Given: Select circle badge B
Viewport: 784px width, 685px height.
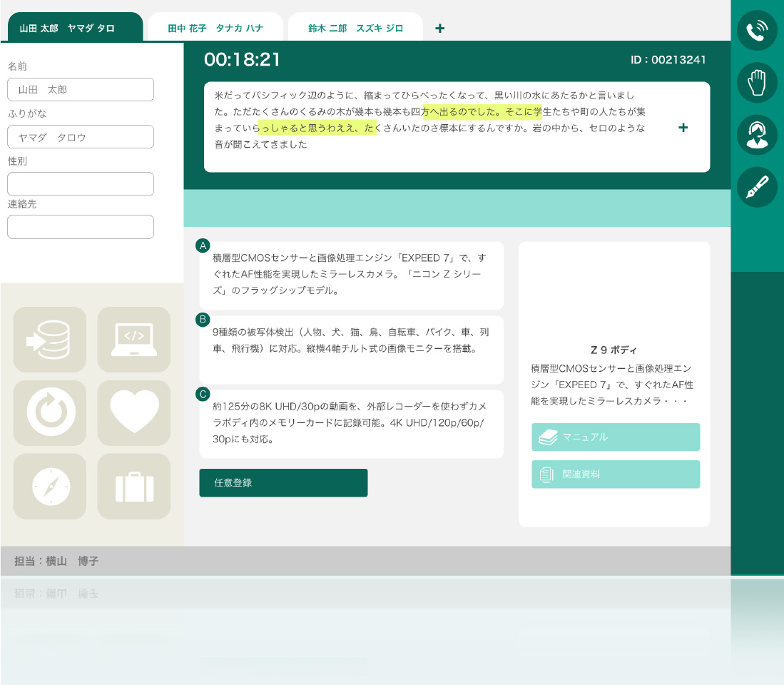Looking at the screenshot, I should (203, 320).
